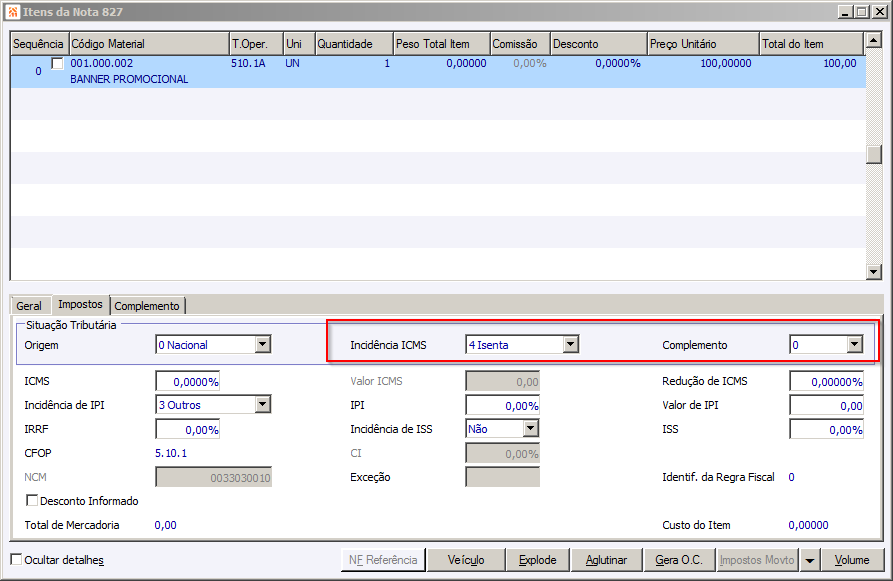The height and width of the screenshot is (581, 893).
Task: Click the items grid scrollbar thumb
Action: point(873,154)
